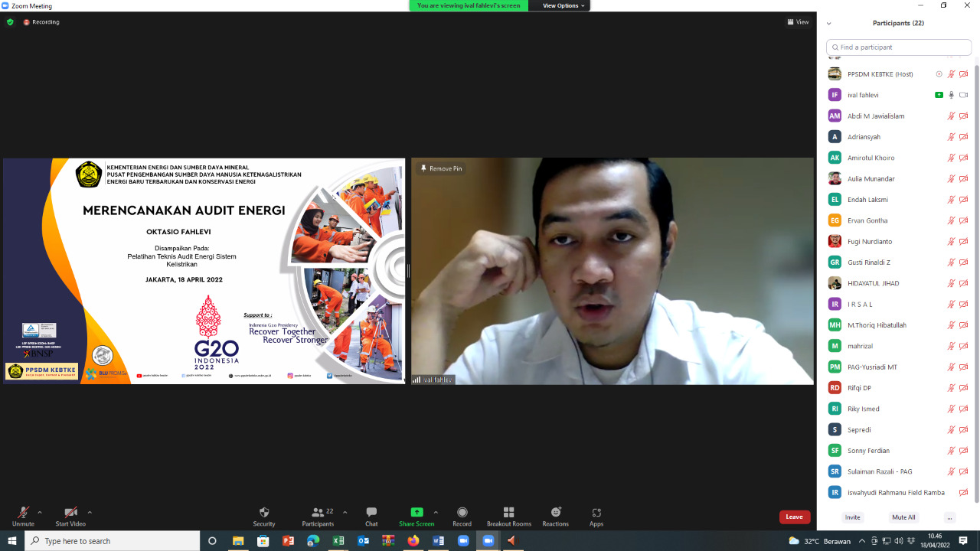Open Firefox from the taskbar
The width and height of the screenshot is (980, 551).
pos(413,541)
